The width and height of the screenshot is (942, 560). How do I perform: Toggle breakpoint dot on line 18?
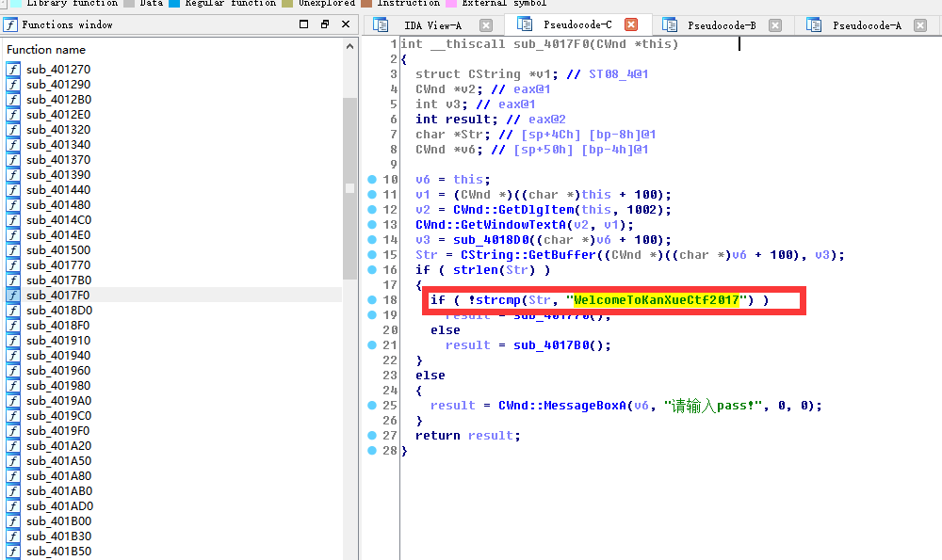coord(372,299)
